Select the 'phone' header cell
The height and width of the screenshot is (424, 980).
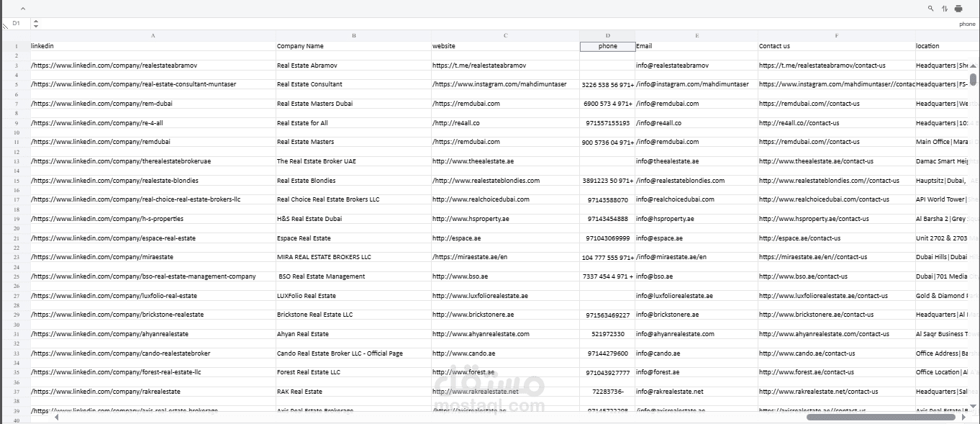607,46
